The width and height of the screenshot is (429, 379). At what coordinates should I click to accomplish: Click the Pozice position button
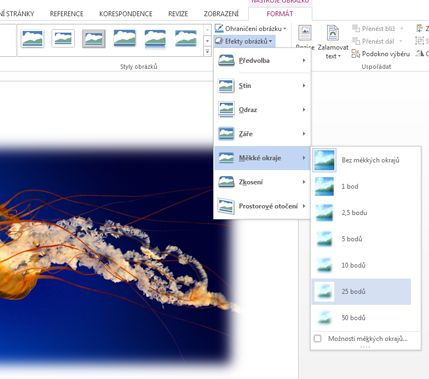coord(305,37)
